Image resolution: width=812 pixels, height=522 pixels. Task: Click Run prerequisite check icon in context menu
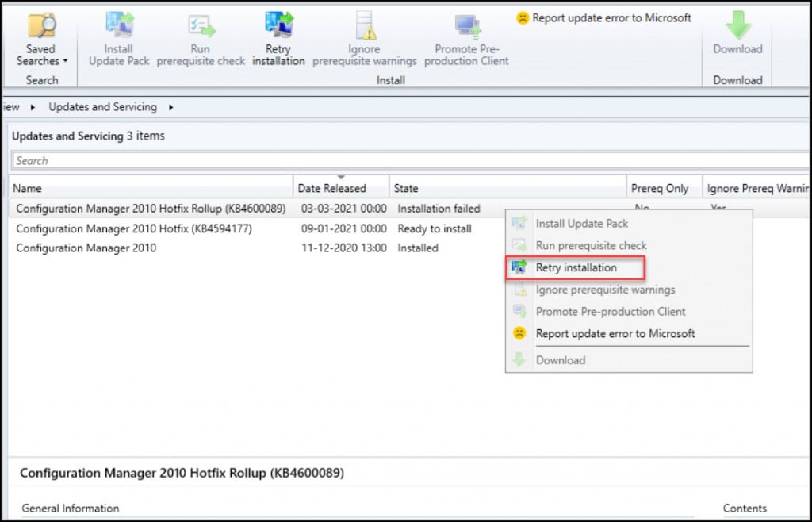coord(519,245)
